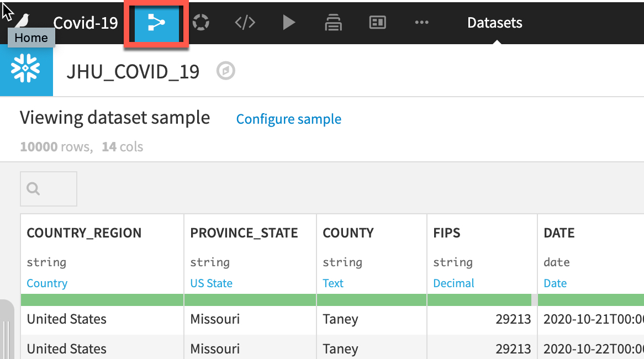Open the code notebooks icon

245,23
